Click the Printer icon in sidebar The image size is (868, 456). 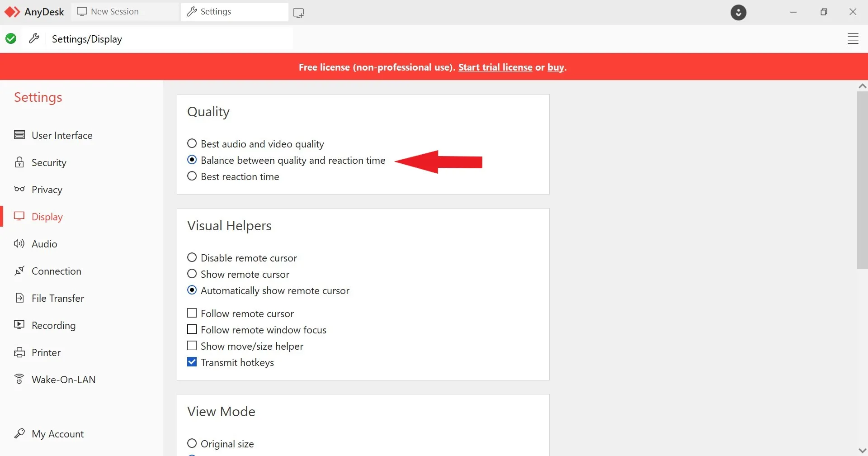pos(19,352)
